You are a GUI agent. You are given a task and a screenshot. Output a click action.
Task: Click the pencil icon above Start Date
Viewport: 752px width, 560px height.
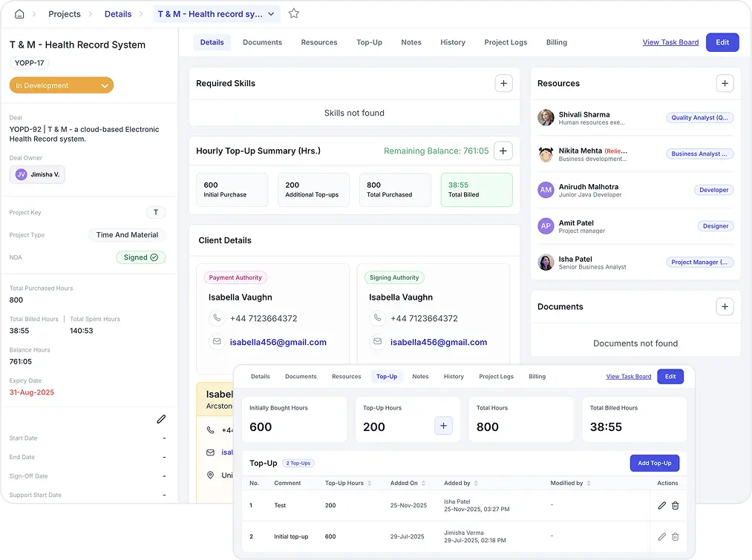tap(161, 419)
